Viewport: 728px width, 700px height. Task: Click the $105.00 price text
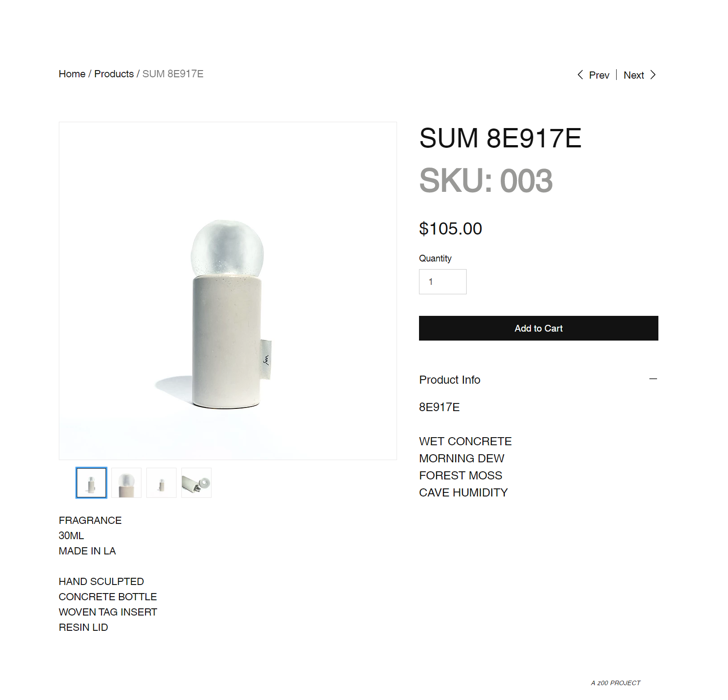pos(450,229)
